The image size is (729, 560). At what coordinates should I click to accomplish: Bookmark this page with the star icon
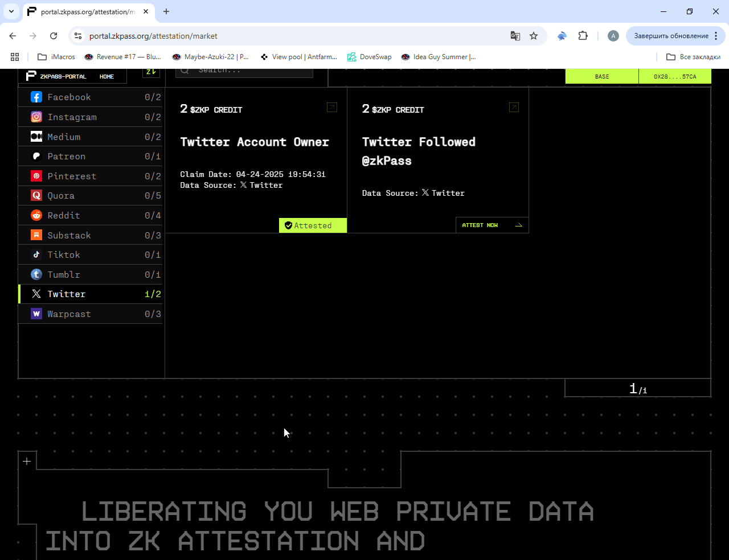pos(534,36)
